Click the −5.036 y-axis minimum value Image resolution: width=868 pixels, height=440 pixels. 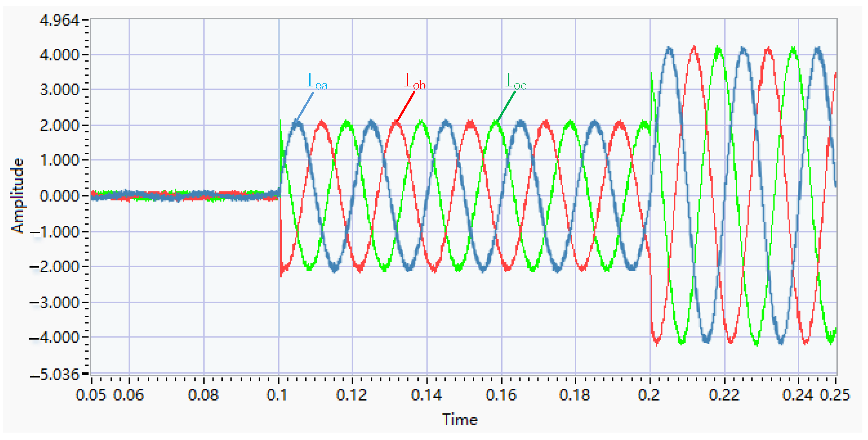(x=56, y=374)
